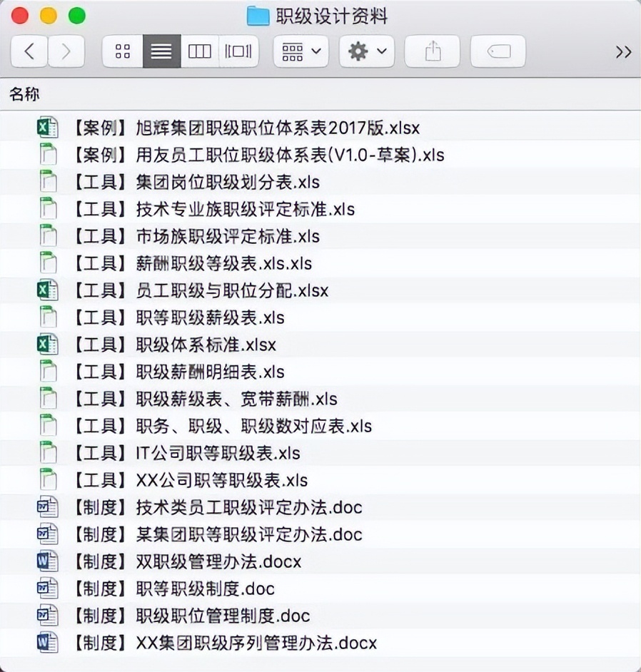Click the Forward navigation button
Viewport: 641px width, 672px height.
65,51
